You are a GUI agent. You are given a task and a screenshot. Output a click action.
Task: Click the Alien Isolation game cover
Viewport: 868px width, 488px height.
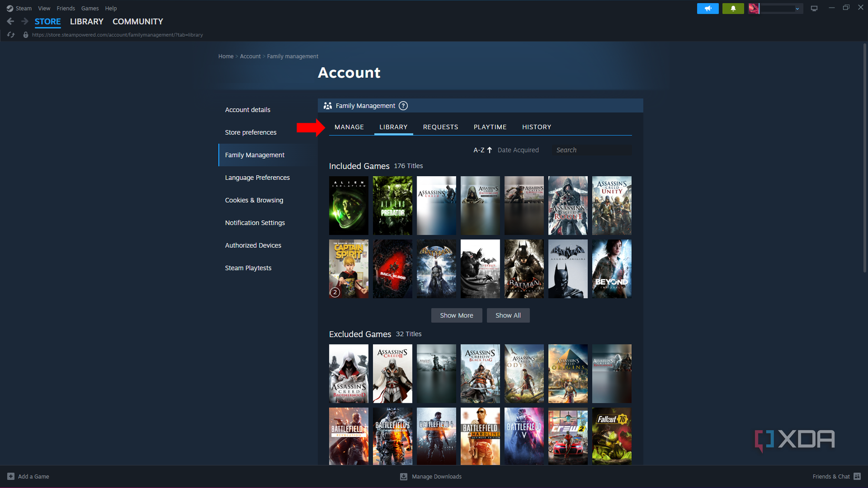(x=349, y=206)
